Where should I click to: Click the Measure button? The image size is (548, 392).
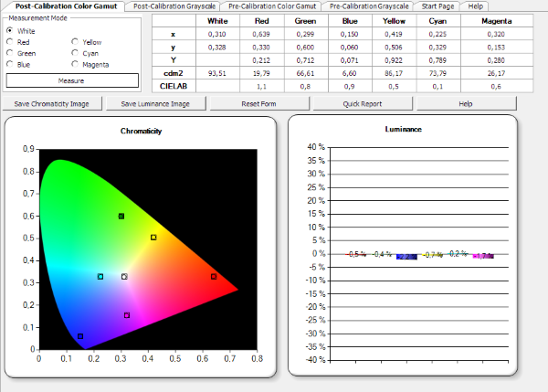click(72, 80)
